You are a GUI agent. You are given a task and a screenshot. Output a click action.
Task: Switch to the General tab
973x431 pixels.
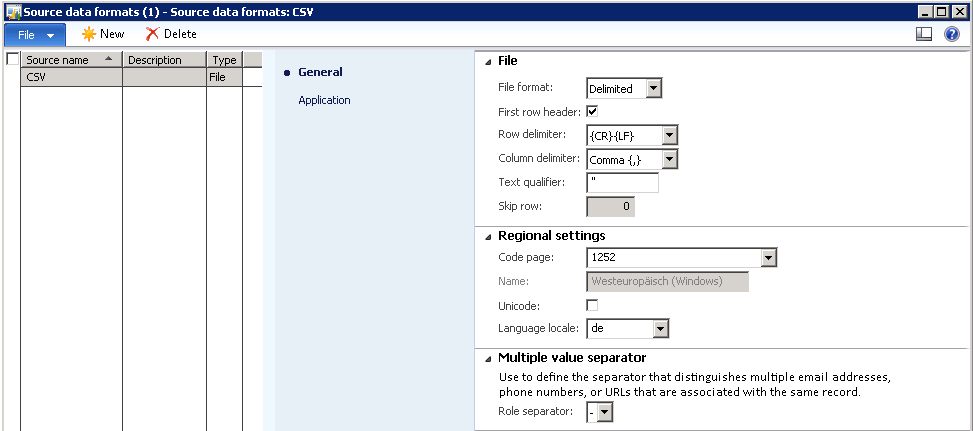(320, 72)
